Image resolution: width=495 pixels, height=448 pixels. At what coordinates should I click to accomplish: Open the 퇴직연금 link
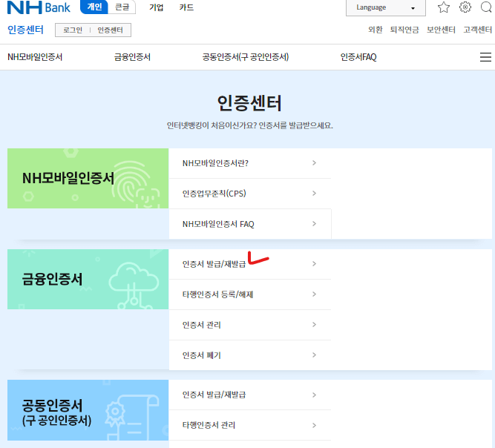tap(404, 30)
